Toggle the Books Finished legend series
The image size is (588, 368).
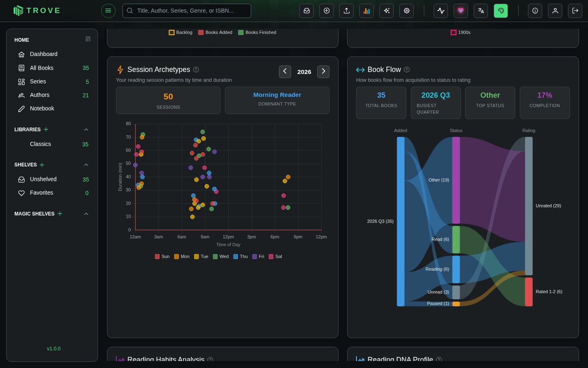point(257,32)
